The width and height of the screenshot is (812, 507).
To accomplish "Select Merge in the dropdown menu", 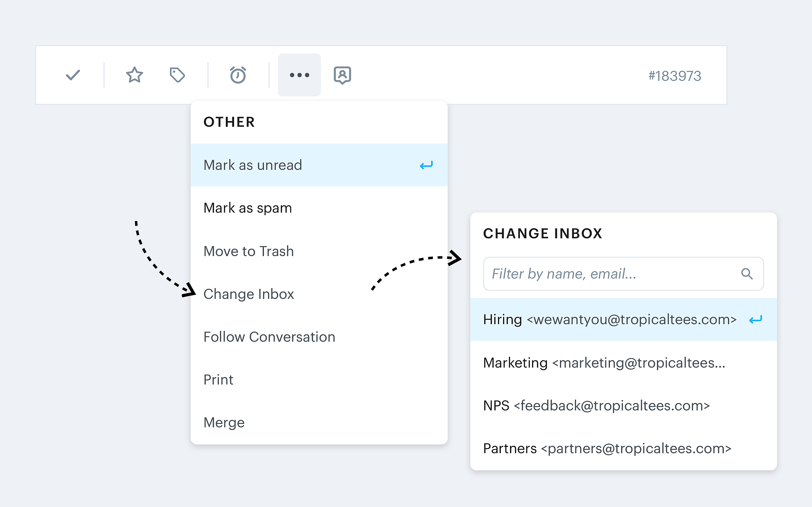I will pos(319,422).
